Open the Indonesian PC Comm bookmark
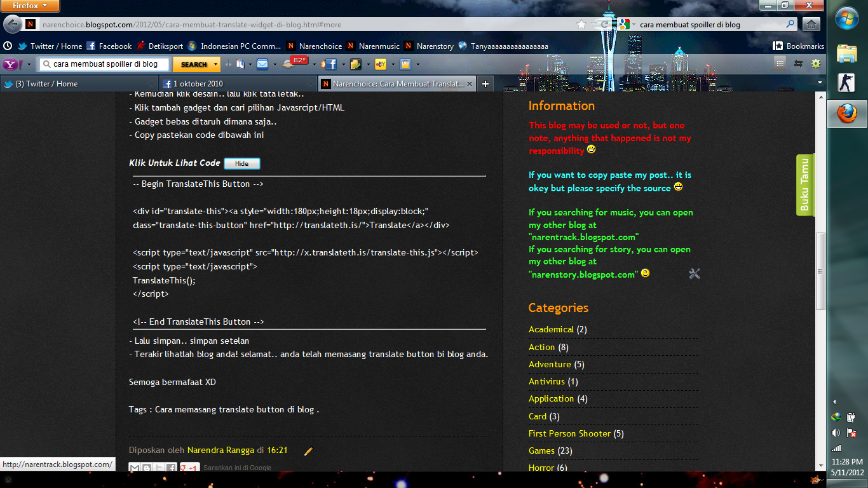This screenshot has height=488, width=868. coord(234,46)
